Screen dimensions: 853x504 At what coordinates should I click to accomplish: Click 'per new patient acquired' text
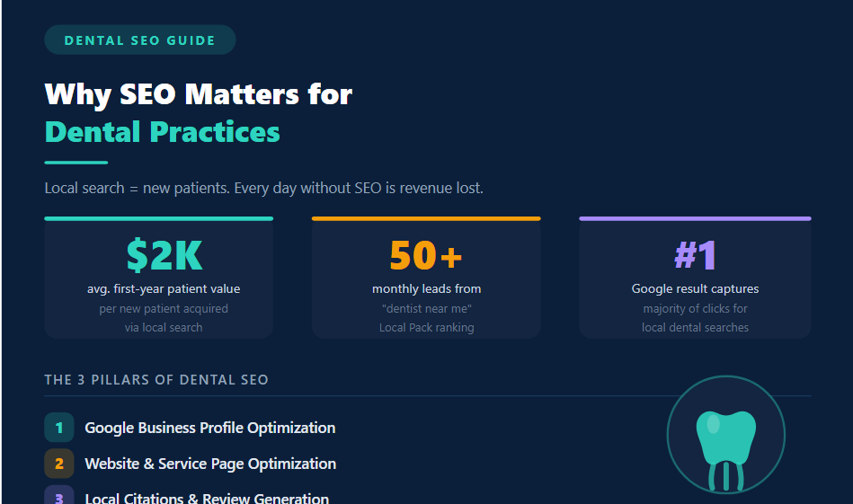pos(164,308)
